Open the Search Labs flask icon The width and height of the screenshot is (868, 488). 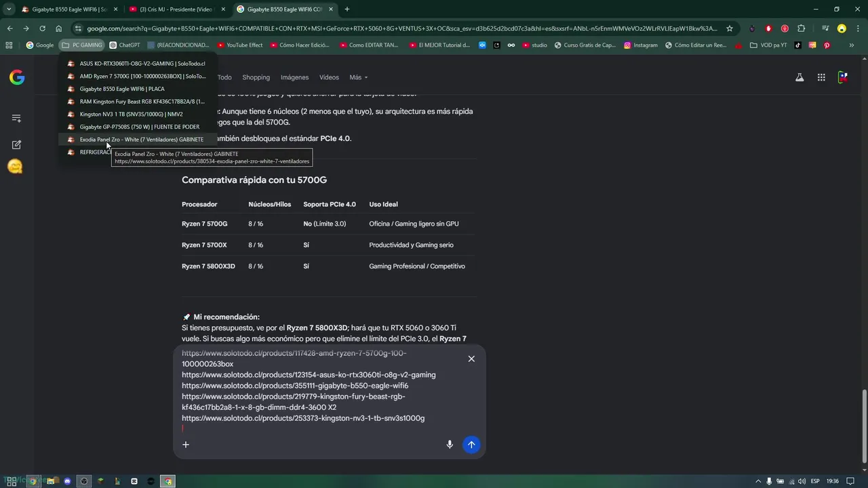pos(800,77)
